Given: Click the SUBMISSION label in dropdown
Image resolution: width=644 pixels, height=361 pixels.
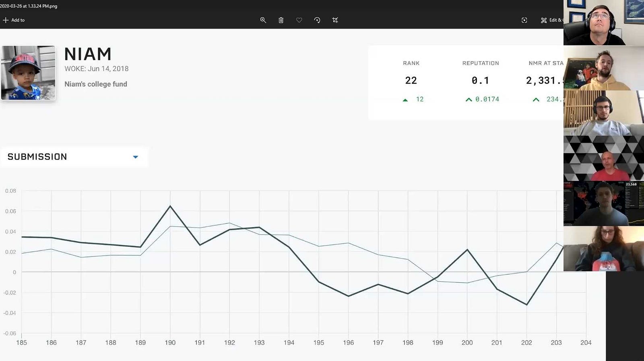Looking at the screenshot, I should (37, 157).
